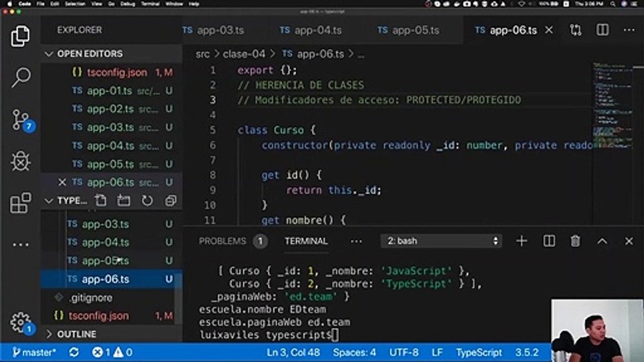Open the Extensions view icon
Image resolution: width=644 pixels, height=362 pixels.
20,203
